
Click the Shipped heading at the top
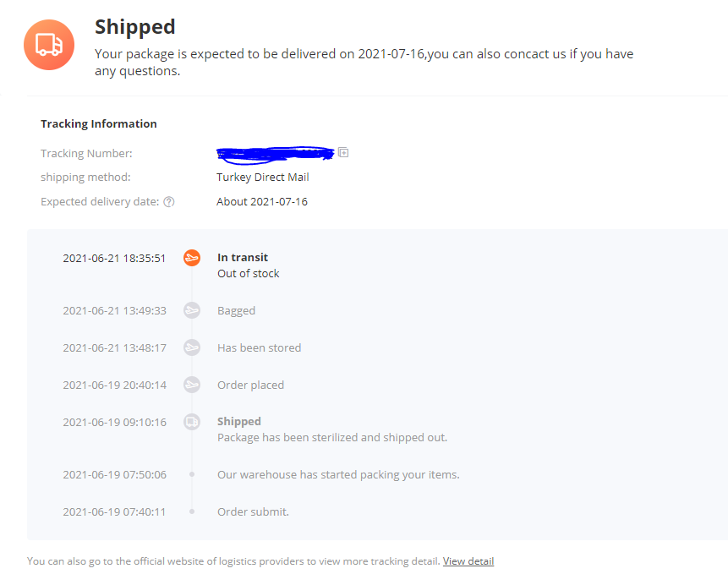[x=135, y=27]
